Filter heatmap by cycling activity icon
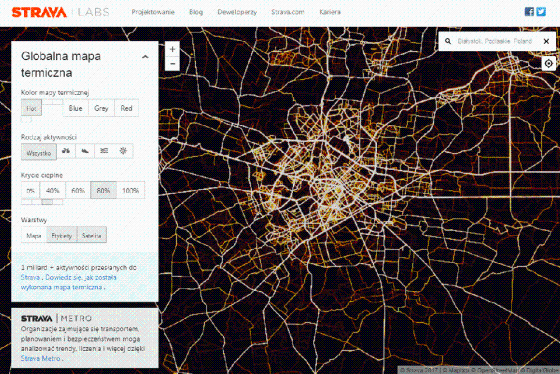Viewport: 560px width, 374px height. click(x=66, y=151)
